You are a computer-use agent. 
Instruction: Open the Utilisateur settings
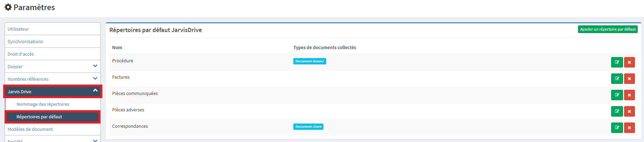pos(52,29)
